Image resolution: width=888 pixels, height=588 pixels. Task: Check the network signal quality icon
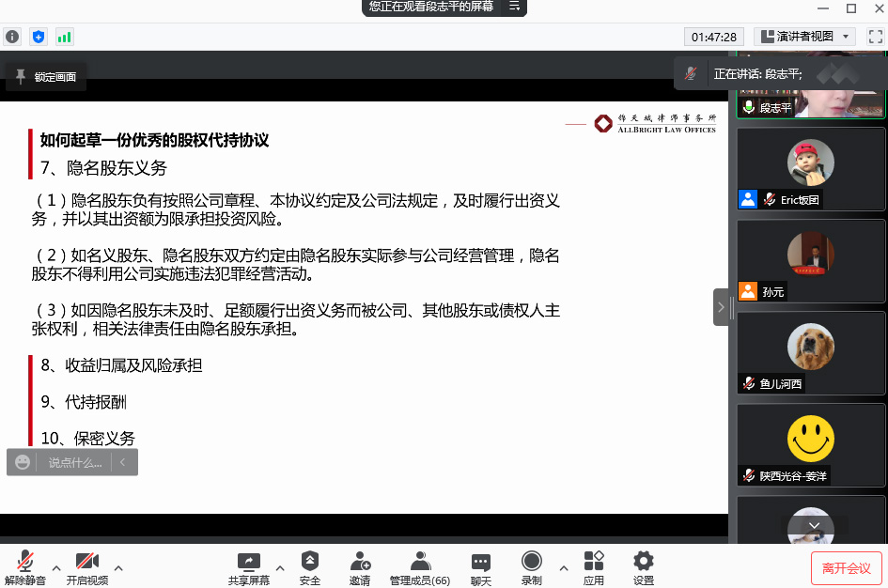(64, 36)
